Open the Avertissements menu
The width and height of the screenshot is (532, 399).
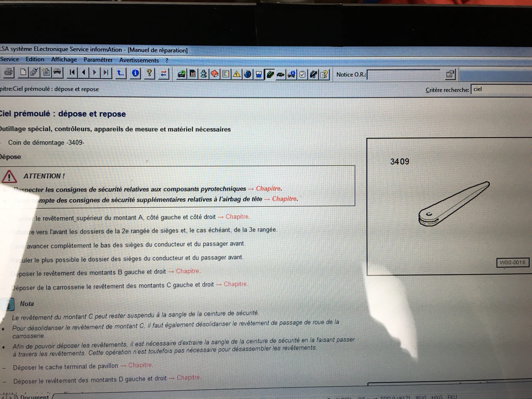click(139, 60)
